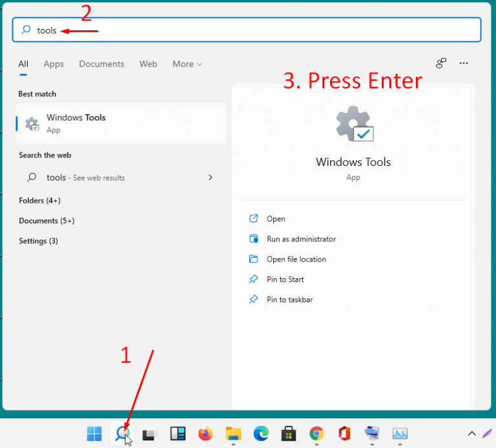Show hidden system tray icons
This screenshot has height=448, width=496.
pyautogui.click(x=471, y=433)
